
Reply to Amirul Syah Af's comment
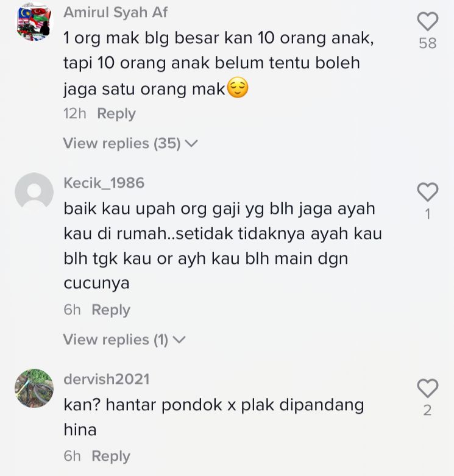tap(116, 114)
